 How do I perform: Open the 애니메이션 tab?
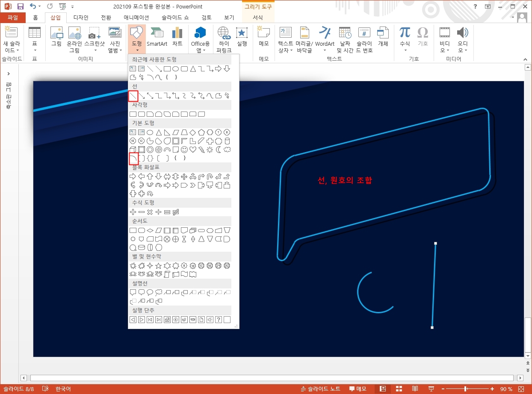pyautogui.click(x=136, y=18)
